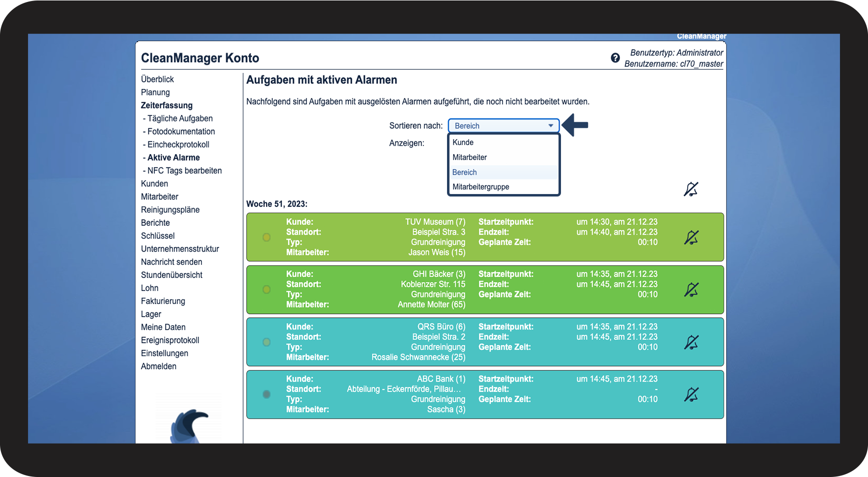Go to Überblick in sidebar
This screenshot has width=868, height=477.
157,79
